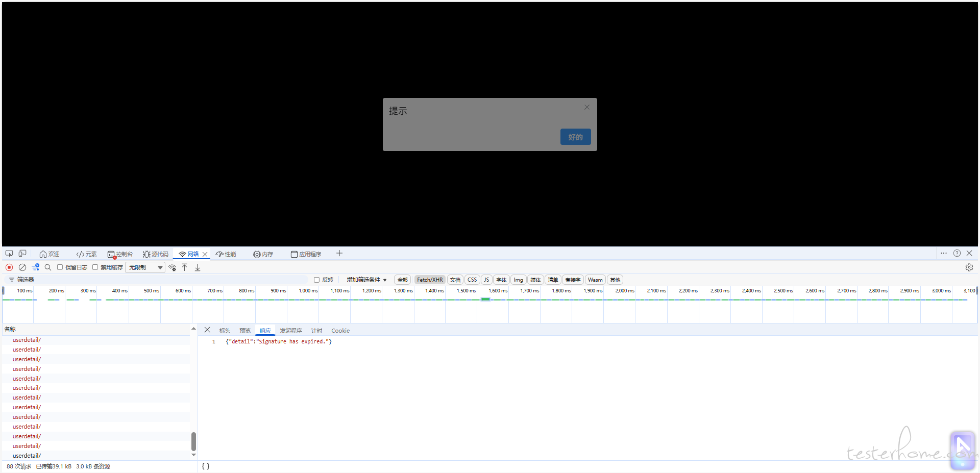Expand the 增加筛选条件 dropdown

(366, 280)
